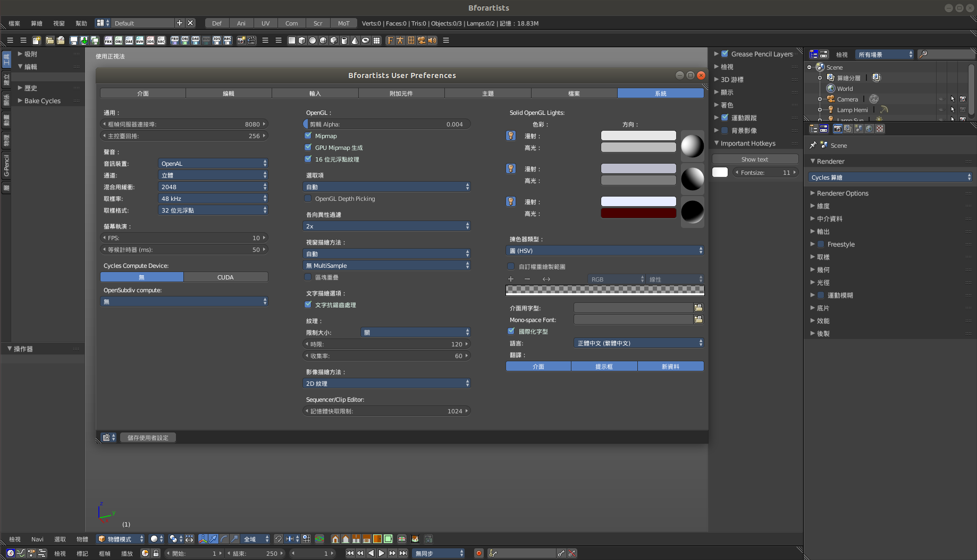Toggle Mipmap checkbox

point(308,135)
